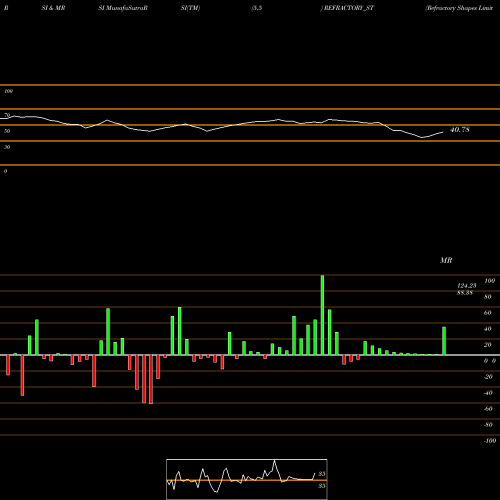Click the MR panel title label

(446, 260)
